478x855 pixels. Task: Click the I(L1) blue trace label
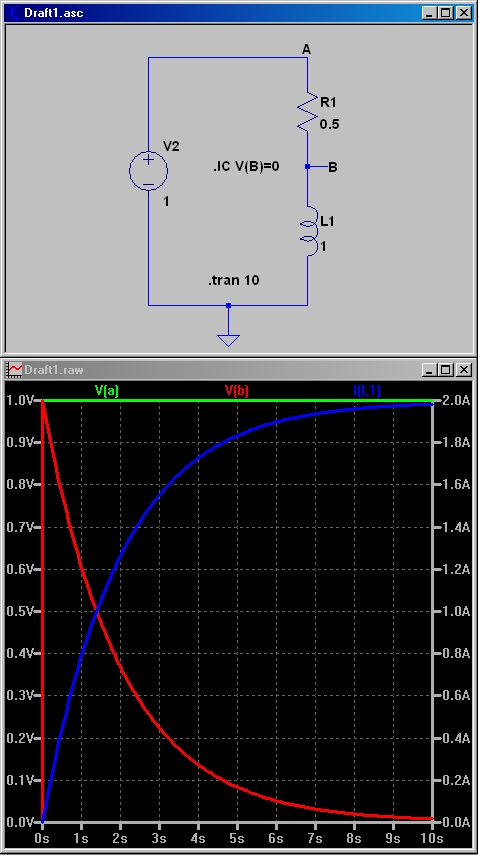click(x=367, y=390)
